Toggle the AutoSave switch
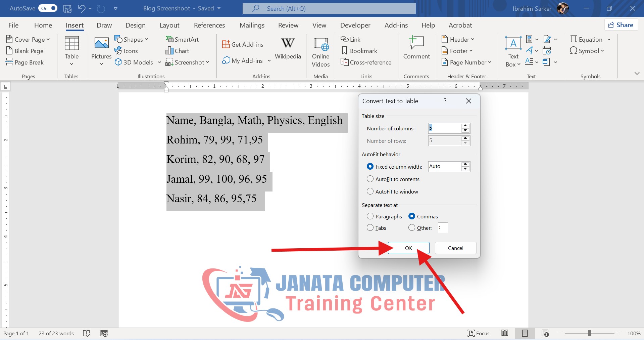The image size is (644, 340). point(48,8)
